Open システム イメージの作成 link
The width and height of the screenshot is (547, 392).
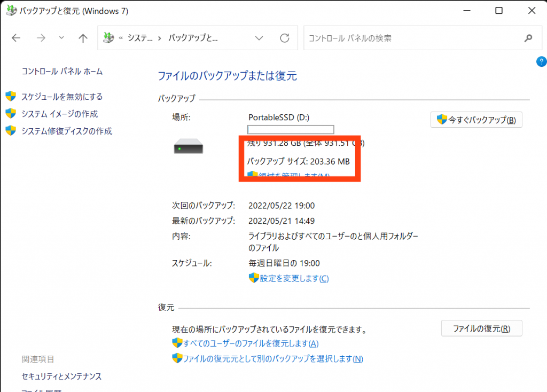(59, 114)
